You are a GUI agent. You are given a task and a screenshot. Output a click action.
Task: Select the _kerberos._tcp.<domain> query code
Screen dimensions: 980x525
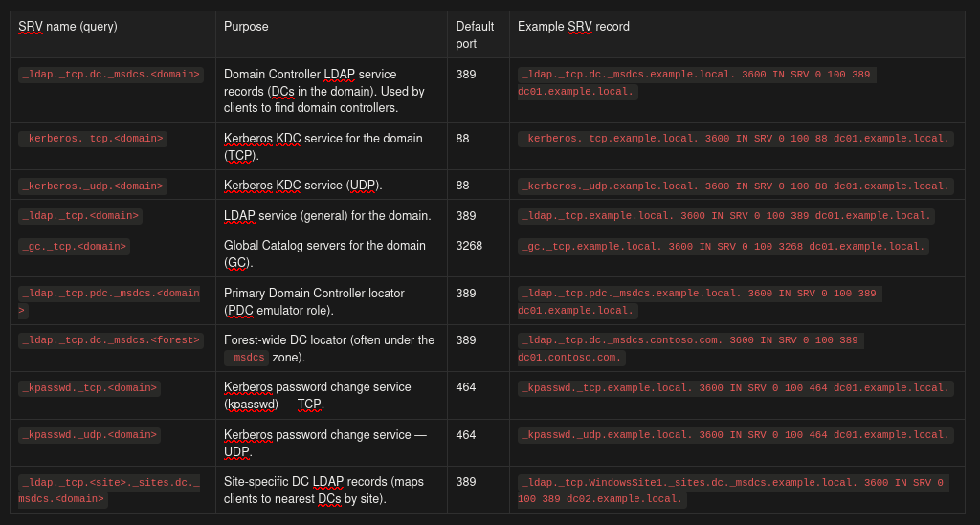[93, 139]
